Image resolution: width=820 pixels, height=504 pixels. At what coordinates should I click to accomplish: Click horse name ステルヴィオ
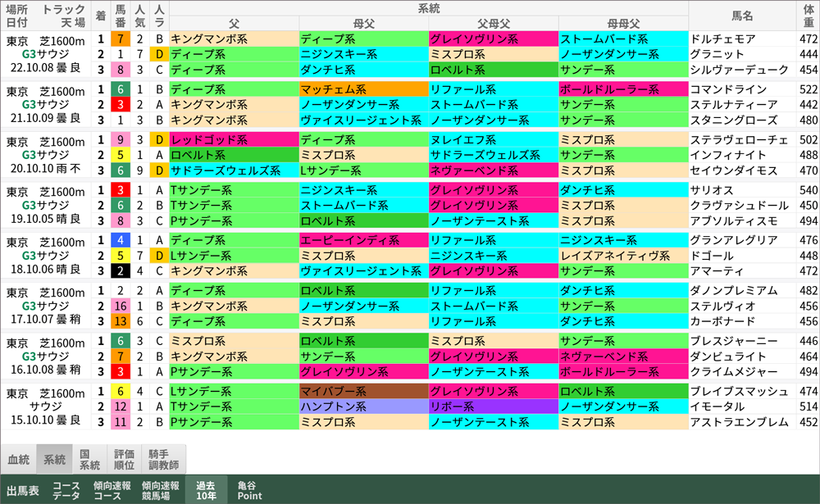[722, 306]
